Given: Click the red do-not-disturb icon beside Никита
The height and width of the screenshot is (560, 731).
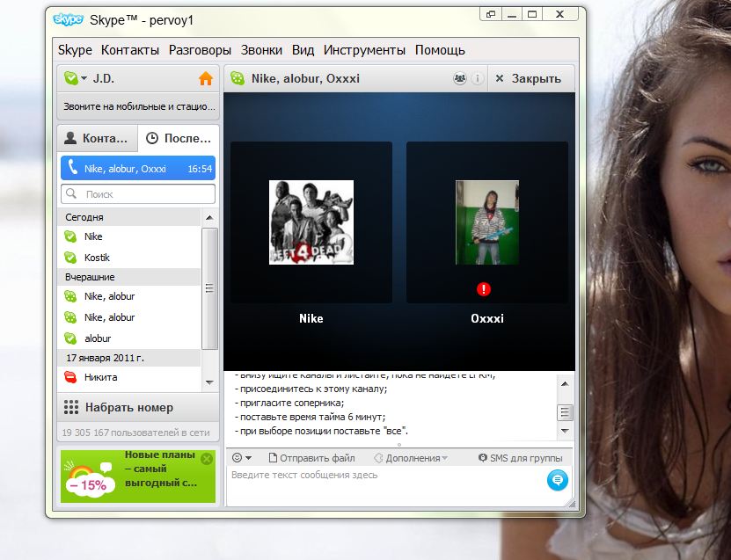Looking at the screenshot, I should 70,377.
